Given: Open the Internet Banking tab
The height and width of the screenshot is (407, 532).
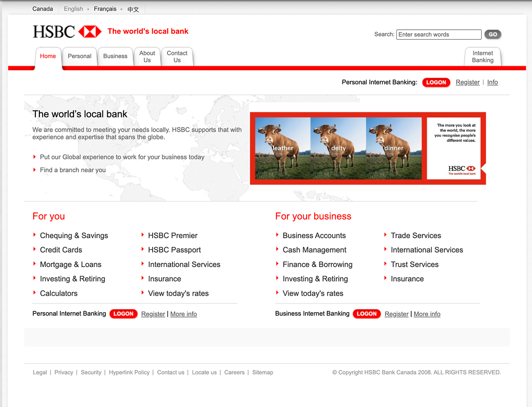Looking at the screenshot, I should point(483,57).
